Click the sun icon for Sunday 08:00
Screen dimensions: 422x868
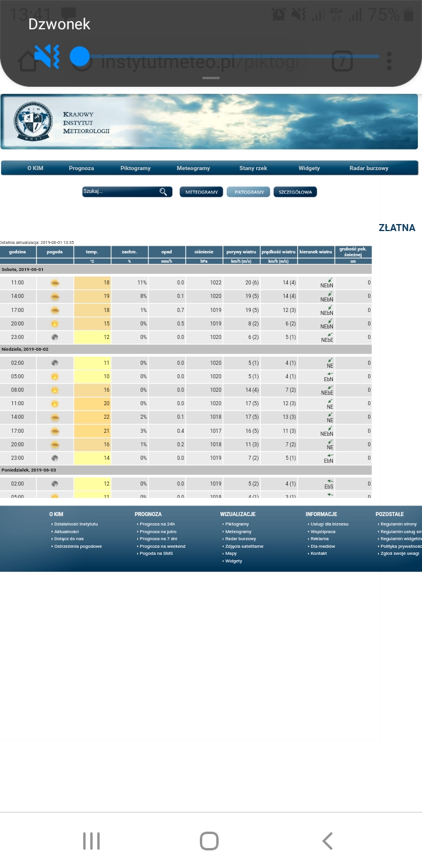pyautogui.click(x=55, y=390)
